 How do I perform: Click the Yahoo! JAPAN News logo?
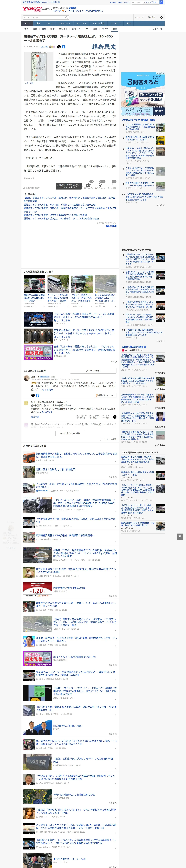[x=37, y=9]
